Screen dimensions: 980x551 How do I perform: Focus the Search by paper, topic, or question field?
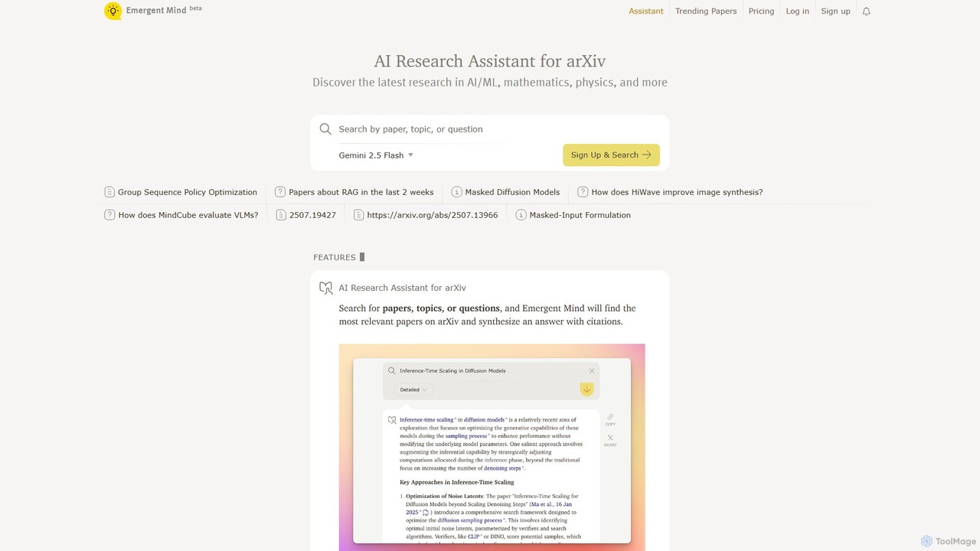pyautogui.click(x=490, y=129)
